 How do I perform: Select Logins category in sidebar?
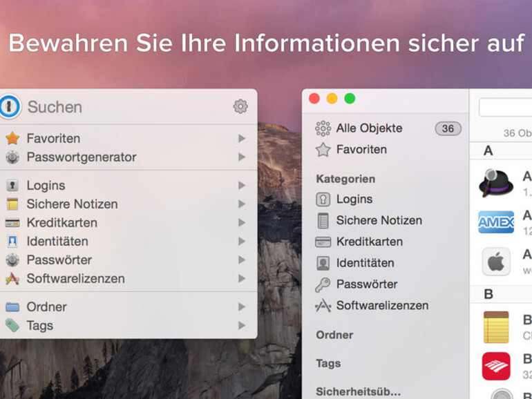[386, 199]
